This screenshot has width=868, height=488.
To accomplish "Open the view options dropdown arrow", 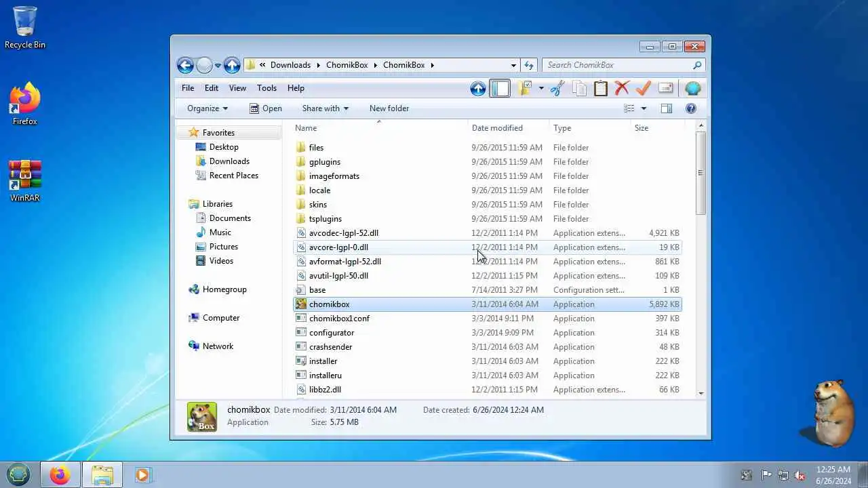I will click(644, 108).
